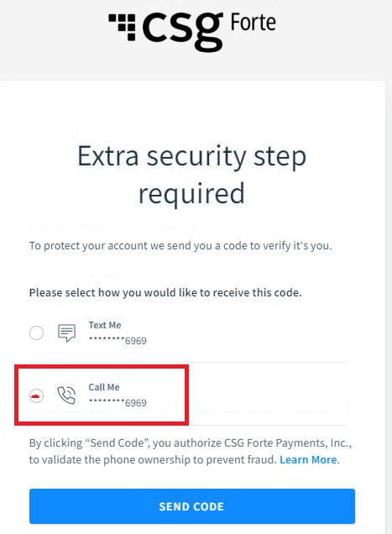Click the Call Me label

point(104,387)
